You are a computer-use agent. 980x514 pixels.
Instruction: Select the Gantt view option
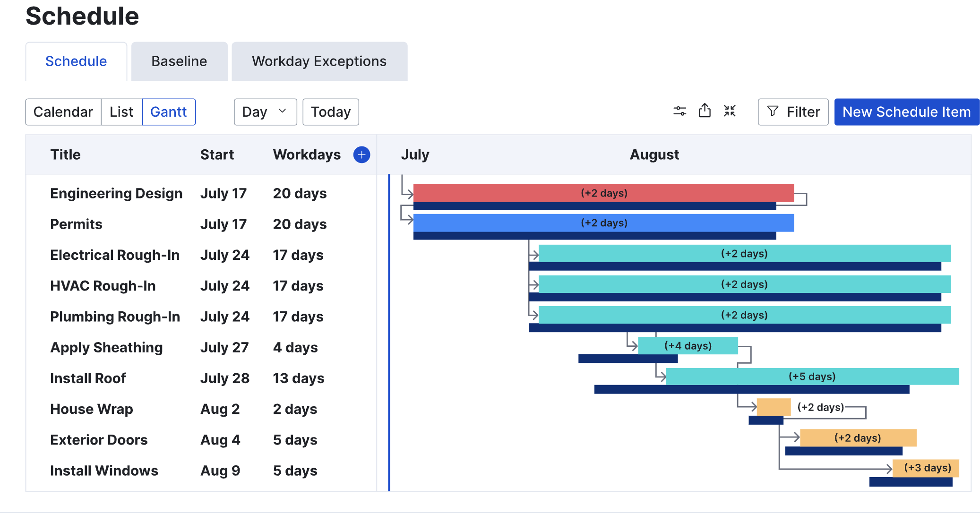169,112
